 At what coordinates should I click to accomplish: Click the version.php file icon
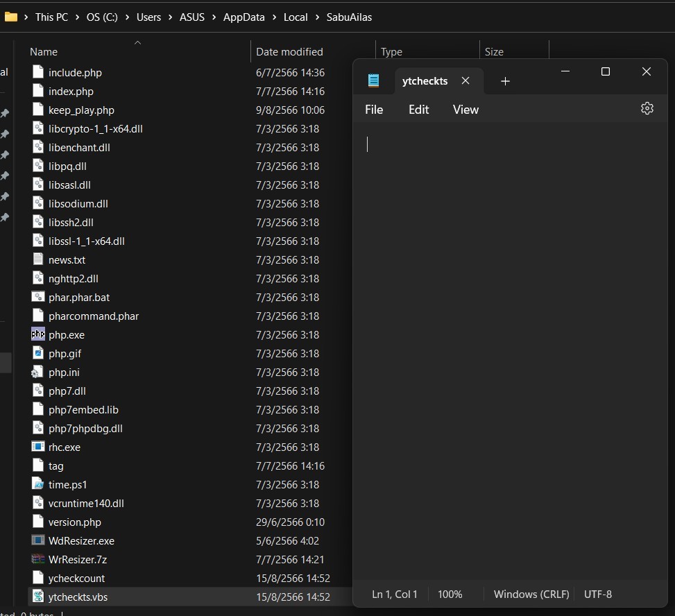coord(38,521)
